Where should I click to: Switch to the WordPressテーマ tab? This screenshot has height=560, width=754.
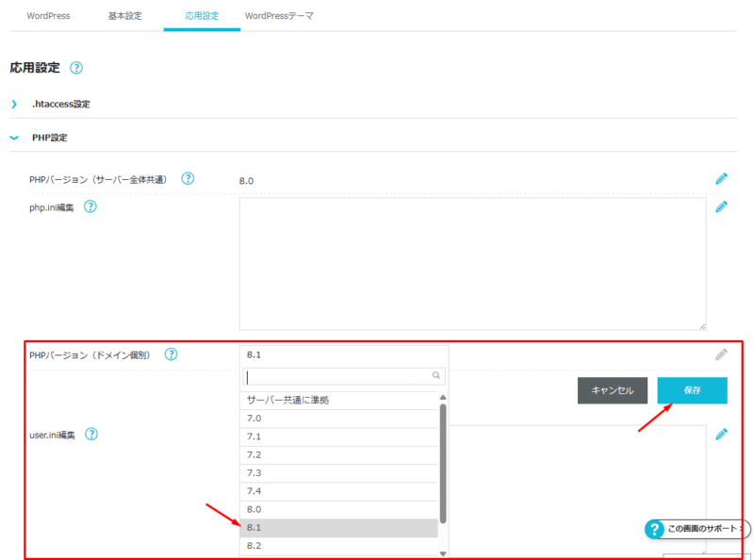click(279, 16)
